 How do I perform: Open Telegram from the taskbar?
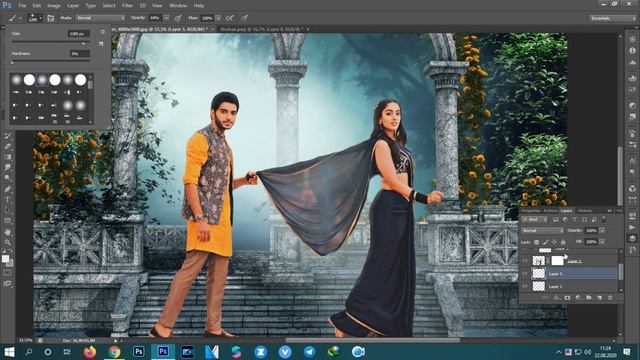click(309, 352)
